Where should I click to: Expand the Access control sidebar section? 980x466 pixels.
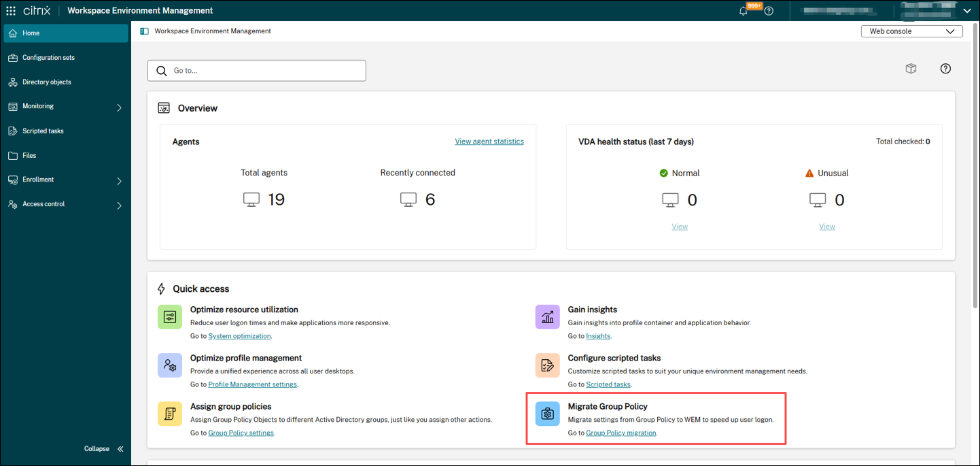120,203
